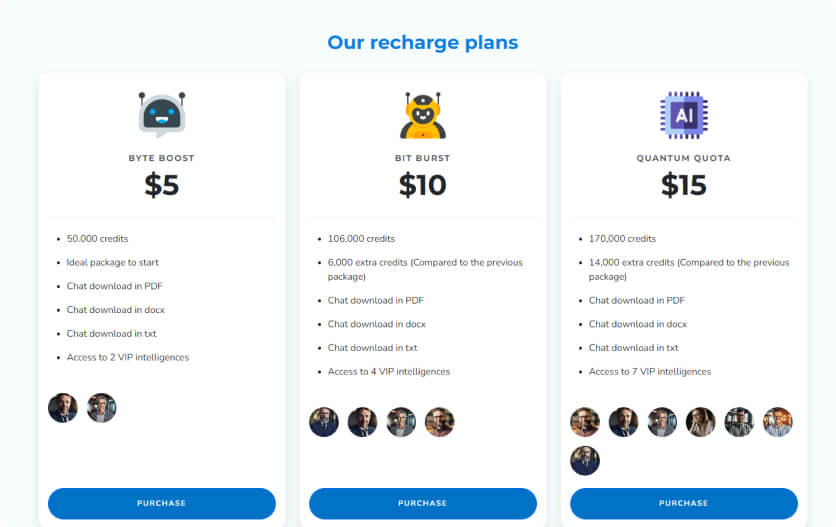Click the $15 price on Quantum Quota
Viewport: 836px width, 527px height.
(684, 185)
